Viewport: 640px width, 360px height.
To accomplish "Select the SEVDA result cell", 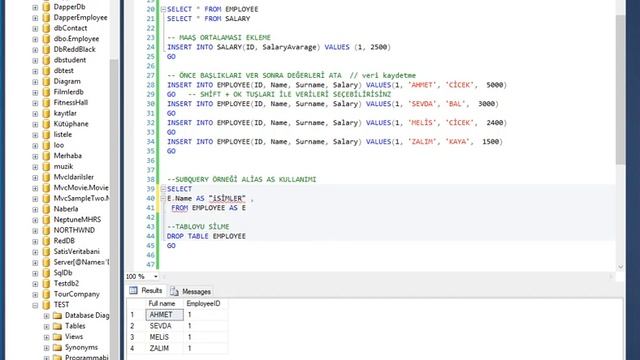I will pyautogui.click(x=164, y=326).
